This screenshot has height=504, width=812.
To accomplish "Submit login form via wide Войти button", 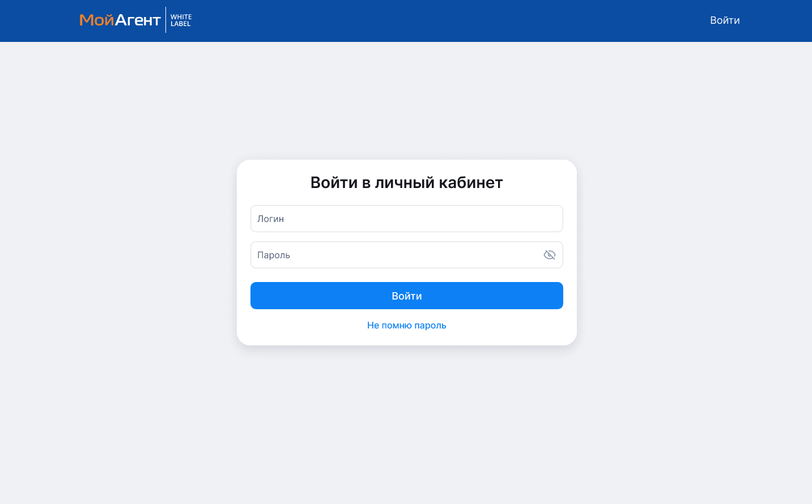I will coord(406,296).
